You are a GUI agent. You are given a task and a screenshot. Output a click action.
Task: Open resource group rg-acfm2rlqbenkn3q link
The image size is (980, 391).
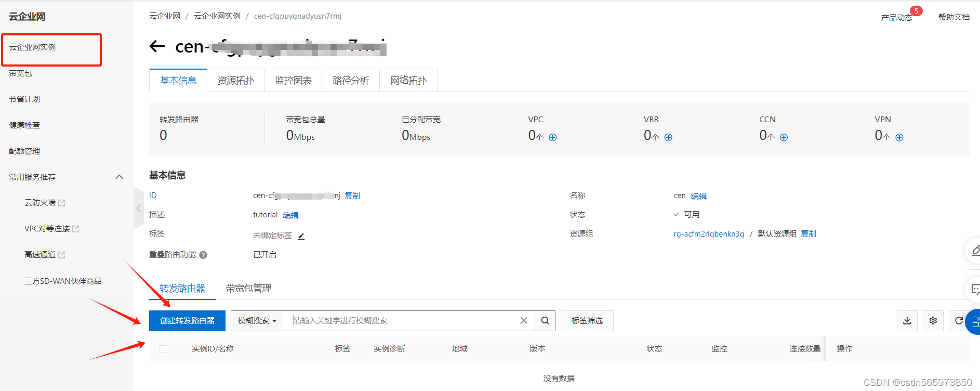709,234
